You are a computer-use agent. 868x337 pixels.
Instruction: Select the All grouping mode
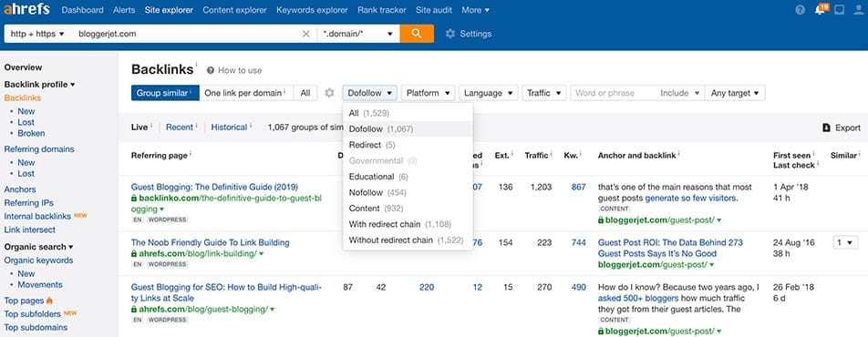(305, 93)
